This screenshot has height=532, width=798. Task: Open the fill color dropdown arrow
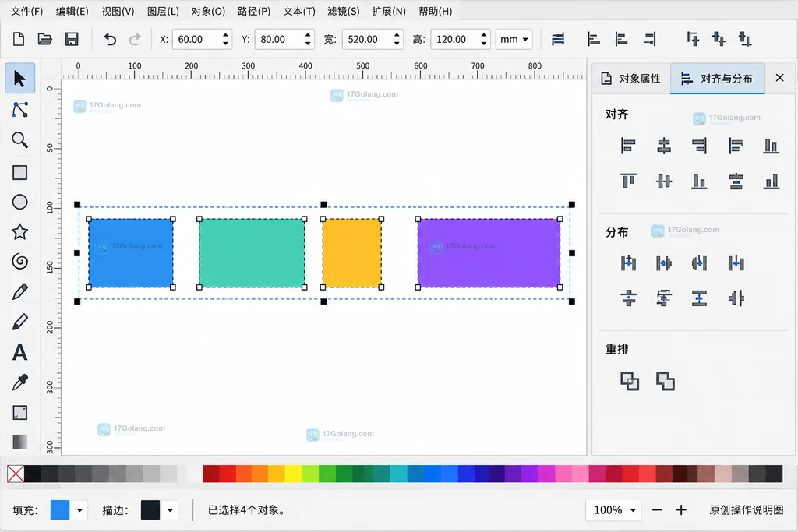click(79, 509)
